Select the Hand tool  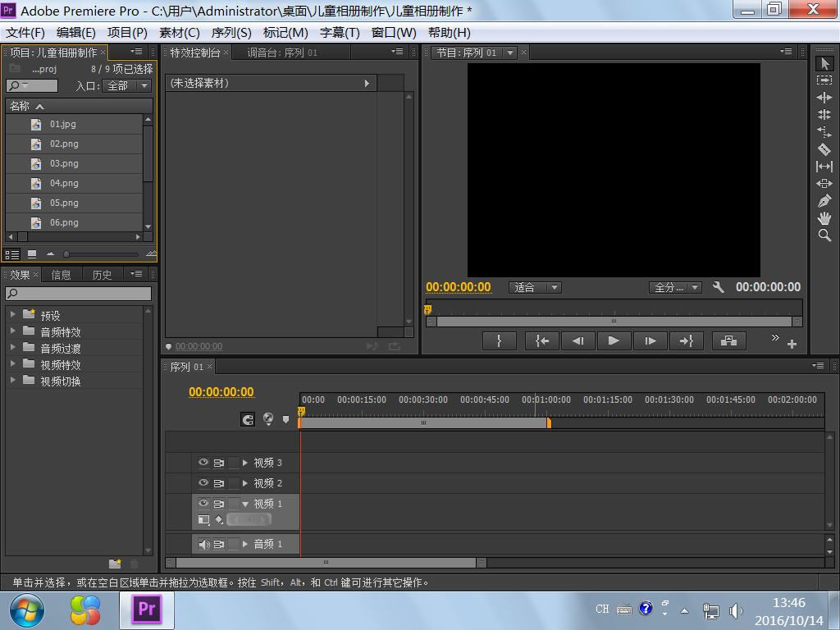click(824, 218)
